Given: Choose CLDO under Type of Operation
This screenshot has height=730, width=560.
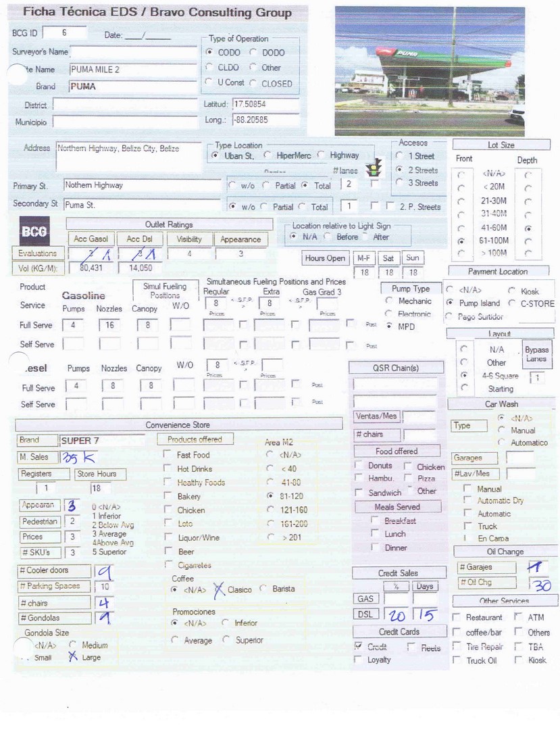Looking at the screenshot, I should pos(210,67).
